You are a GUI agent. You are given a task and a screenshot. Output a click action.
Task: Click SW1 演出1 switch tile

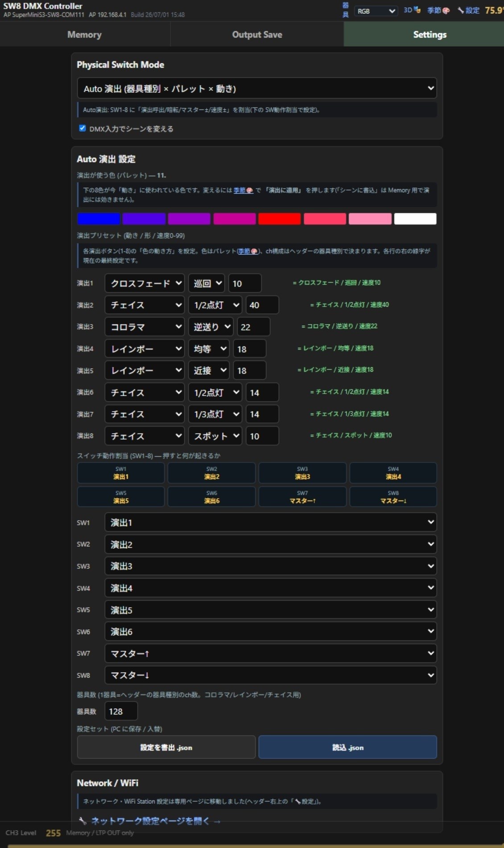click(121, 473)
